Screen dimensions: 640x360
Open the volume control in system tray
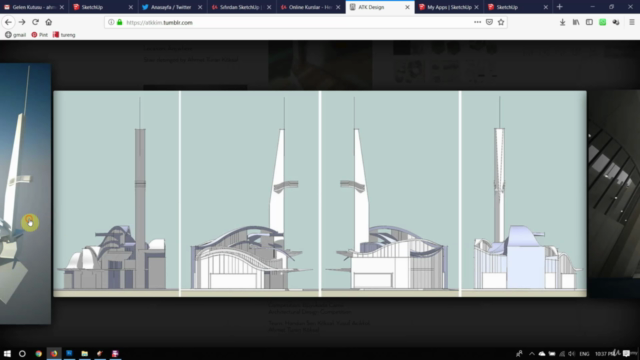coord(571,353)
